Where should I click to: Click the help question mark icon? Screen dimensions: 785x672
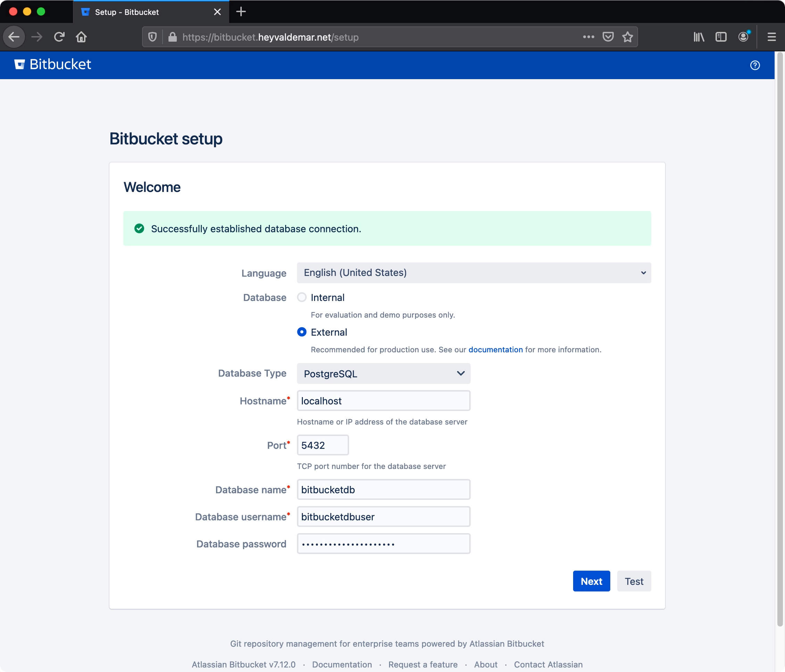point(754,65)
